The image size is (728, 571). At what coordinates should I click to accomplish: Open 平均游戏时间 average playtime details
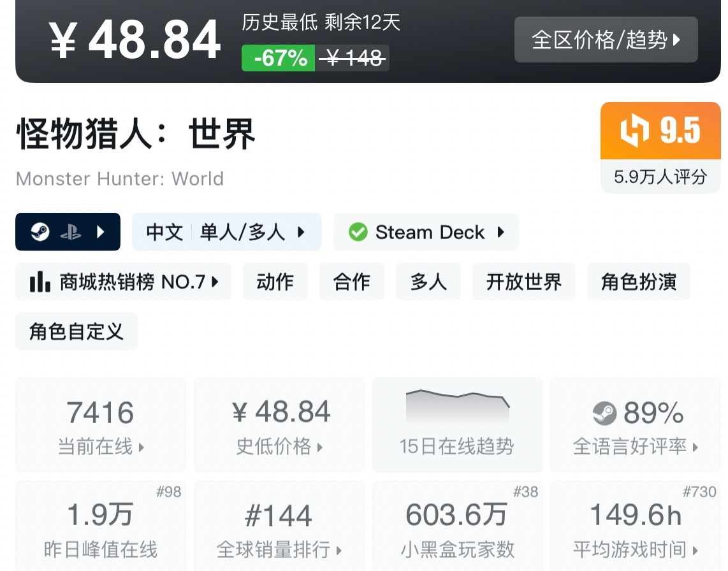(x=636, y=528)
